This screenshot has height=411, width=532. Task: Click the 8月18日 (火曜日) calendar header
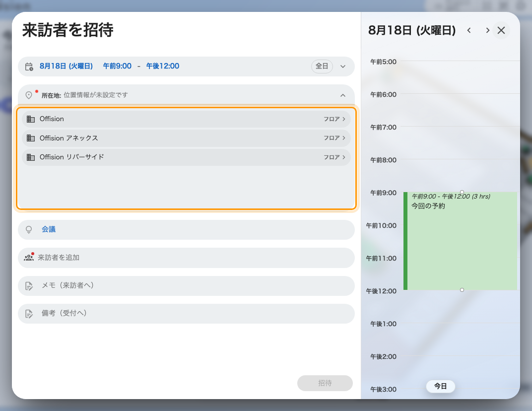[x=412, y=30]
